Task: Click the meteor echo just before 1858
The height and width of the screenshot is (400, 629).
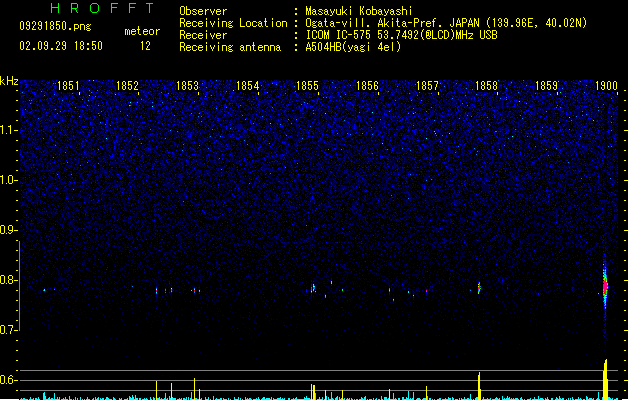Action: coord(479,288)
